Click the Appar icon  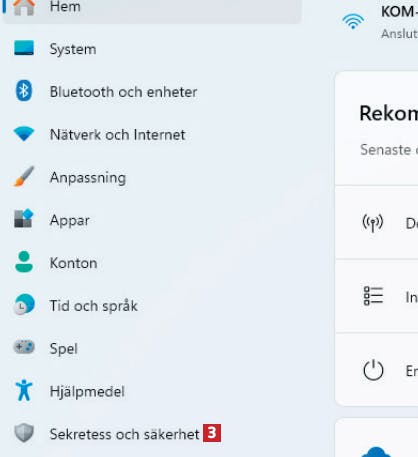coord(24,219)
